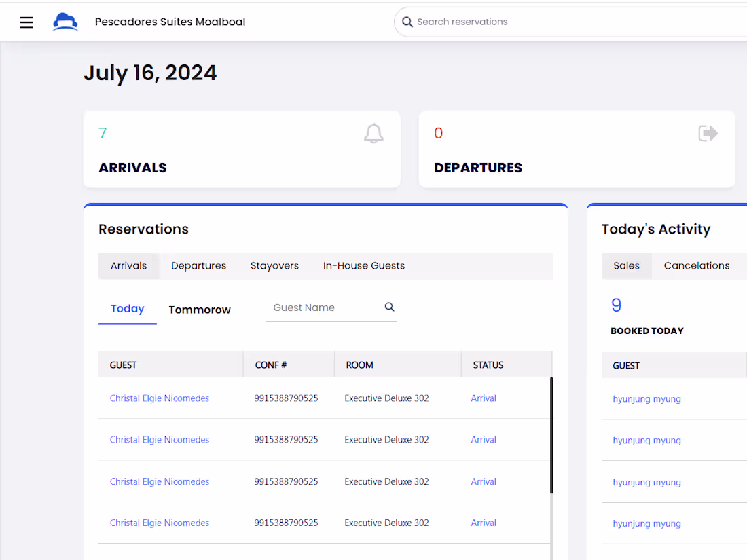
Task: Click the magnifier beside the Guest Name field
Action: [389, 306]
